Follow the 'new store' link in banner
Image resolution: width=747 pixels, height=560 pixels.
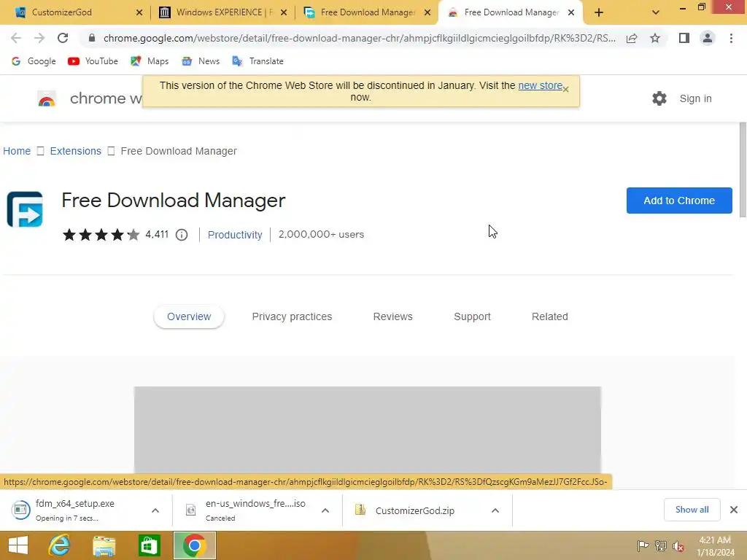tap(541, 85)
